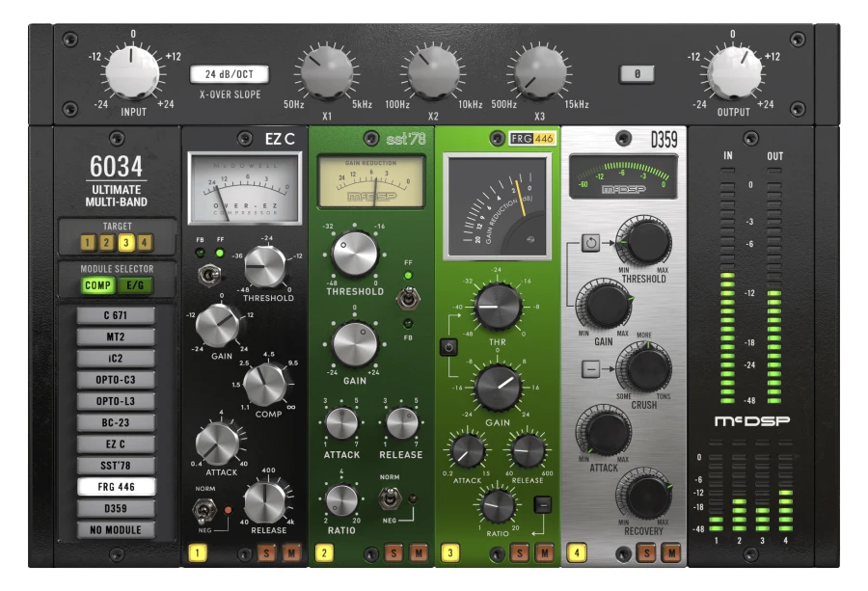The image size is (868, 591).
Task: Toggle FRG 446 threshold-gain link power button
Action: (448, 347)
